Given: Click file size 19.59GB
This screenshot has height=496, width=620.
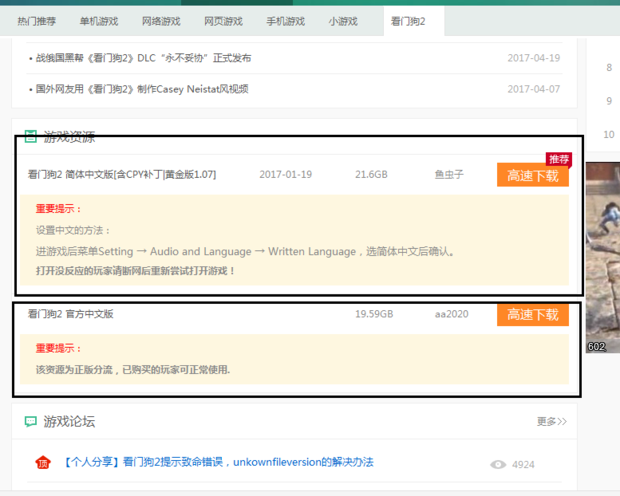Looking at the screenshot, I should 374,314.
